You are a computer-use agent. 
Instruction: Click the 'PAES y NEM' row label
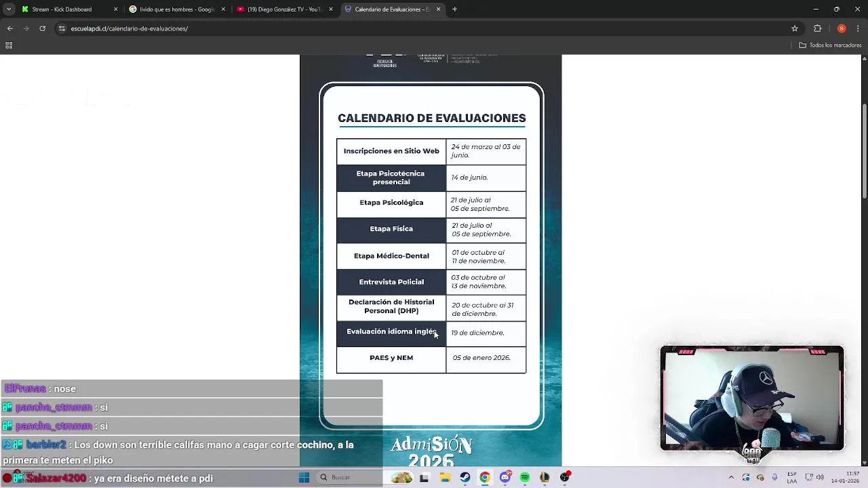(x=391, y=358)
